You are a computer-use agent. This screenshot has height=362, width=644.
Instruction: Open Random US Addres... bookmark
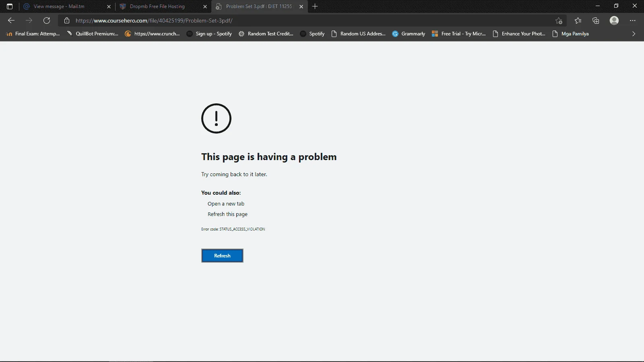[358, 34]
